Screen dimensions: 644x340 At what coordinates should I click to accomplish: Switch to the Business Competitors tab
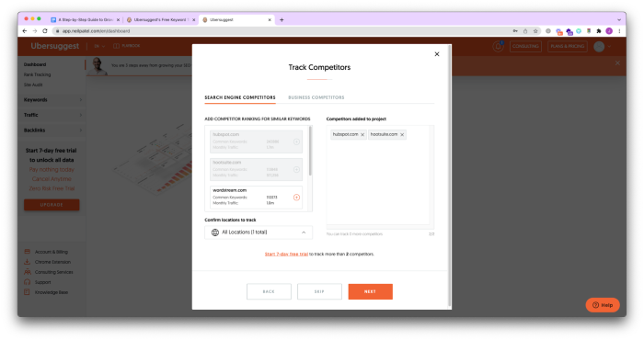pyautogui.click(x=316, y=97)
